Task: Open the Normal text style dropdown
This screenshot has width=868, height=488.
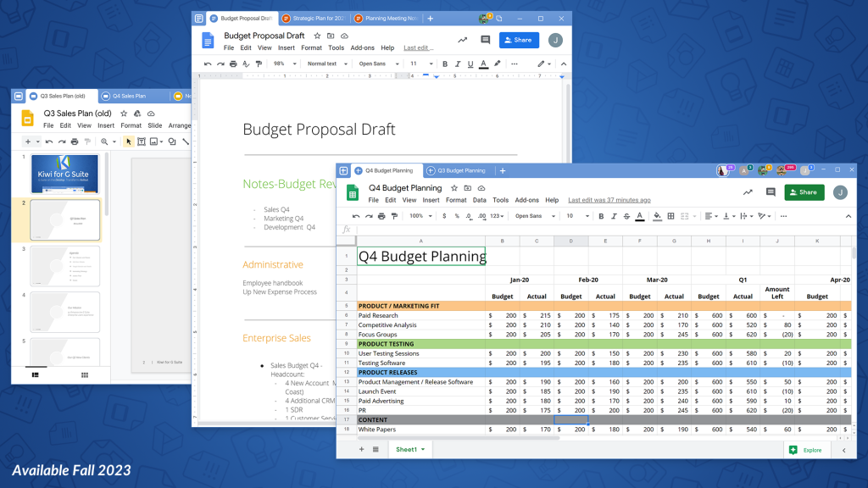Action: point(325,64)
